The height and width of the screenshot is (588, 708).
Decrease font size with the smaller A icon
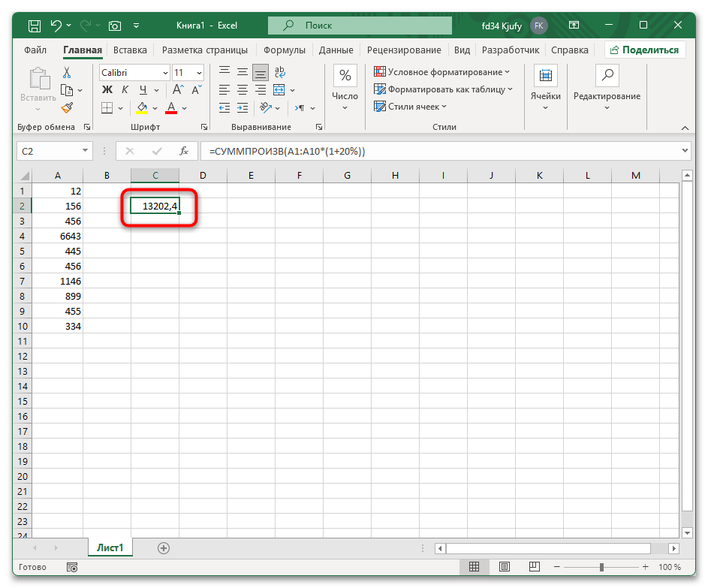coord(197,90)
